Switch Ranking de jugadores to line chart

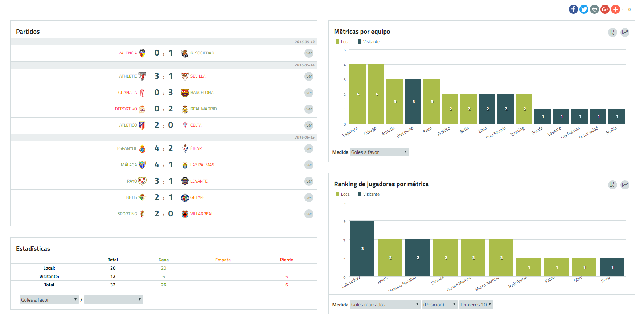coord(625,185)
